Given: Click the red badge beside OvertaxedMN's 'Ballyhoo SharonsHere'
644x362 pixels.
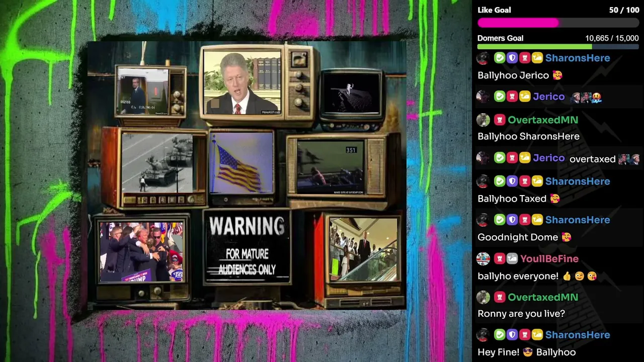Looking at the screenshot, I should pos(499,120).
